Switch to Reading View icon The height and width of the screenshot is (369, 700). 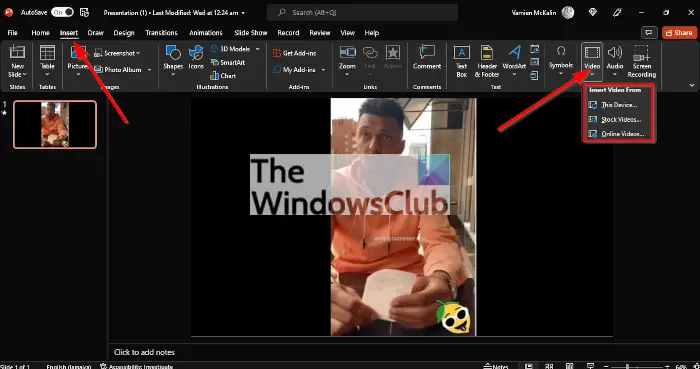(569, 366)
